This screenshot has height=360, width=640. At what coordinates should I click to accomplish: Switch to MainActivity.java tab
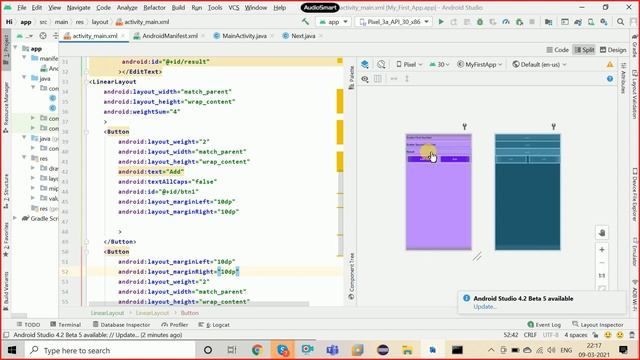point(244,36)
